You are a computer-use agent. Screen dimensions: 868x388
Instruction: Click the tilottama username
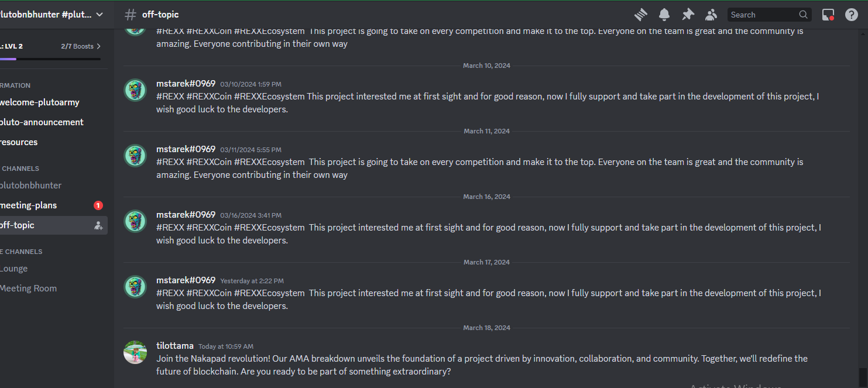[x=174, y=346]
